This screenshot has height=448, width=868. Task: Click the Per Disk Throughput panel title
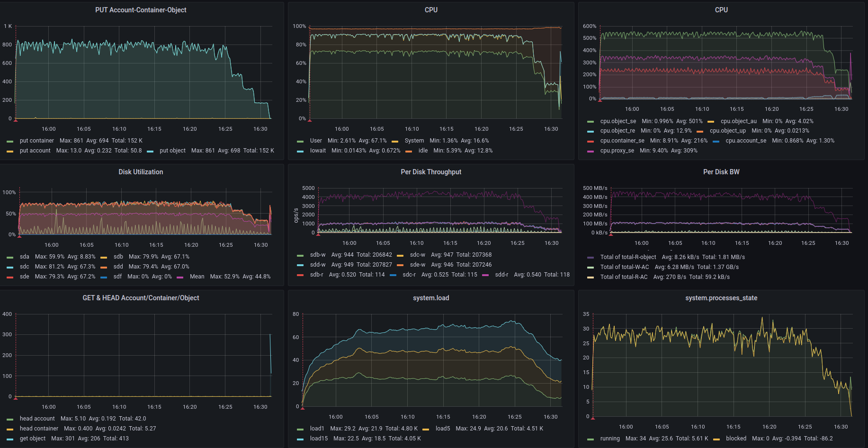431,172
